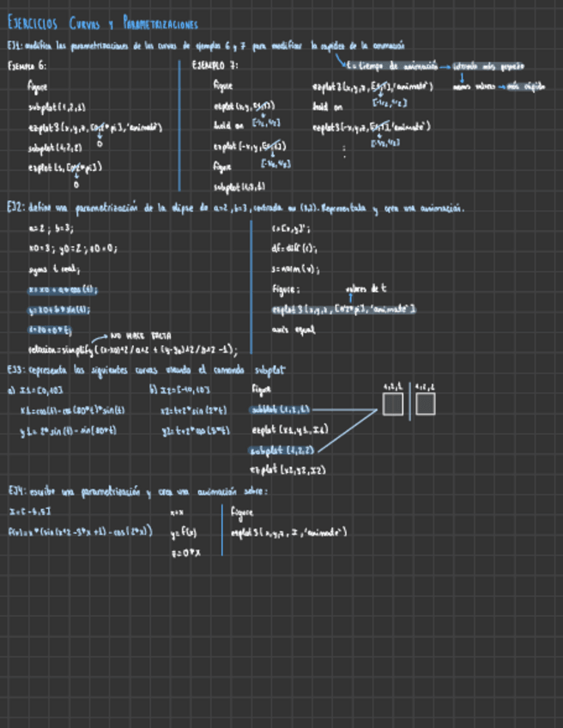Viewport: 563px width, 728px height.
Task: Click the highlighted note "más rápido"
Action: tap(526, 87)
